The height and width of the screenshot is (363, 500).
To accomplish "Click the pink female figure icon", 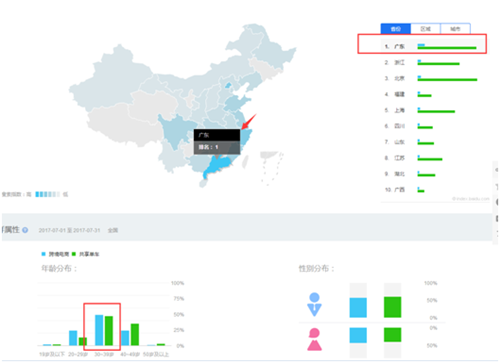I will (x=314, y=339).
